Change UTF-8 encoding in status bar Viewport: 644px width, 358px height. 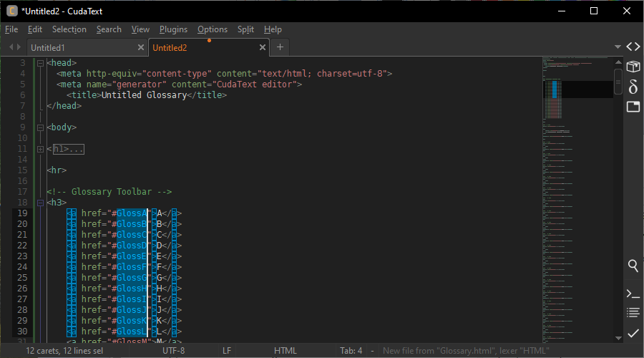[x=173, y=351]
